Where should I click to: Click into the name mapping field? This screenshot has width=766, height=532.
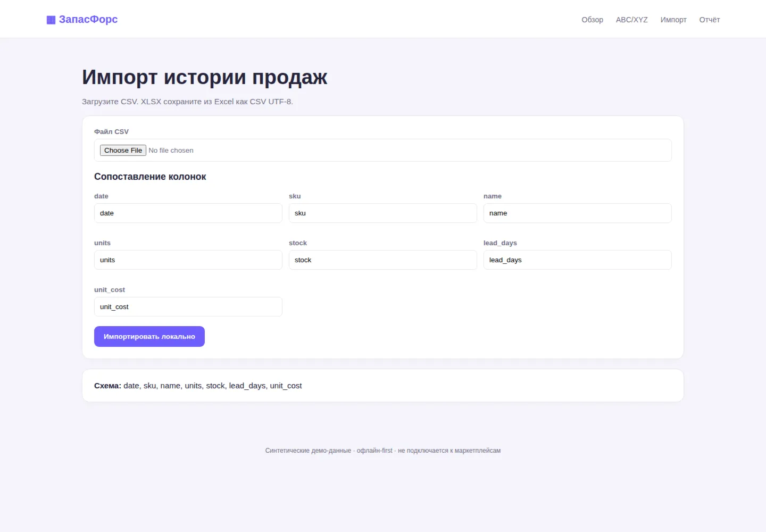point(578,213)
